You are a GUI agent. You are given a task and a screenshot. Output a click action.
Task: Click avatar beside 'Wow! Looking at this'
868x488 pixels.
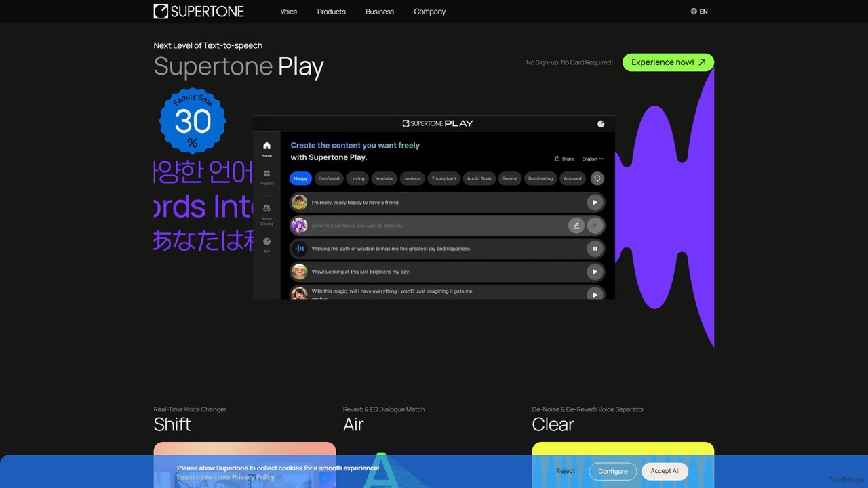299,272
